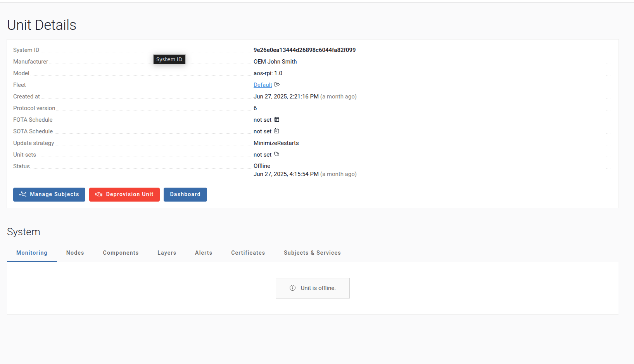Click the open-fleet icon beside Default
Viewport: 634px width, 364px height.
point(277,85)
